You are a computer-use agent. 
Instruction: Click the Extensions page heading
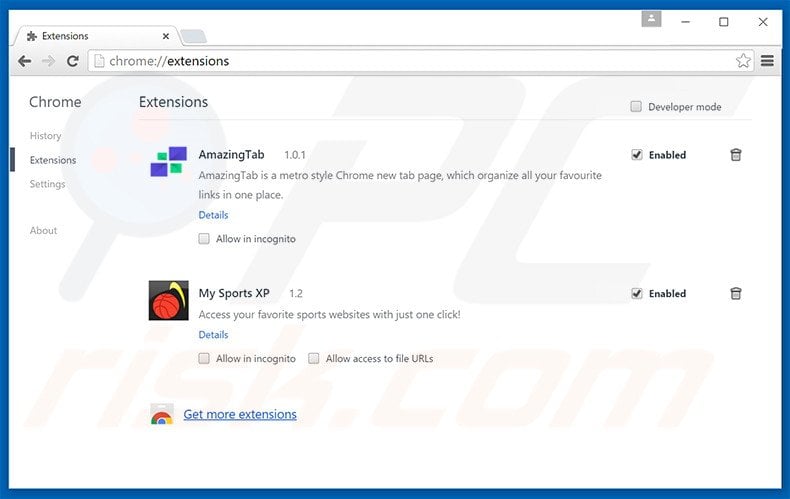(x=173, y=102)
